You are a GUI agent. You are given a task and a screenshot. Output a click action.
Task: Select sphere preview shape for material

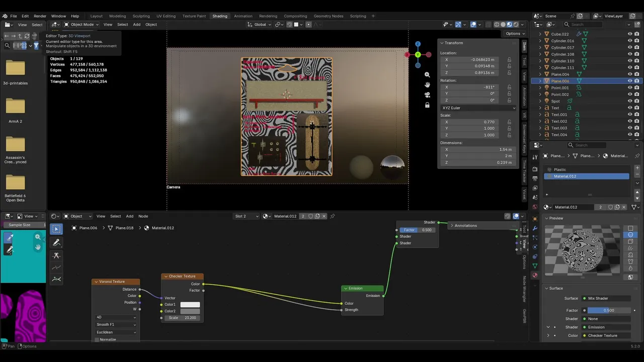tap(630, 235)
